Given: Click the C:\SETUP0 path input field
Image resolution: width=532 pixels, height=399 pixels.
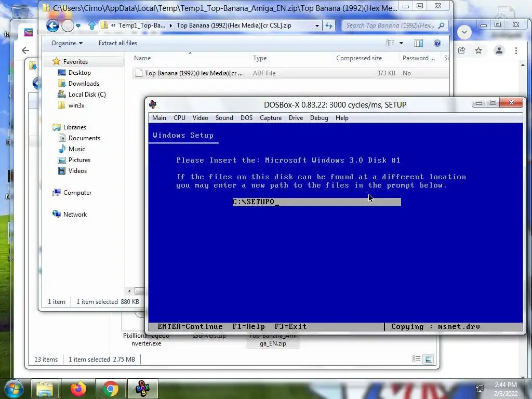Looking at the screenshot, I should [x=316, y=202].
